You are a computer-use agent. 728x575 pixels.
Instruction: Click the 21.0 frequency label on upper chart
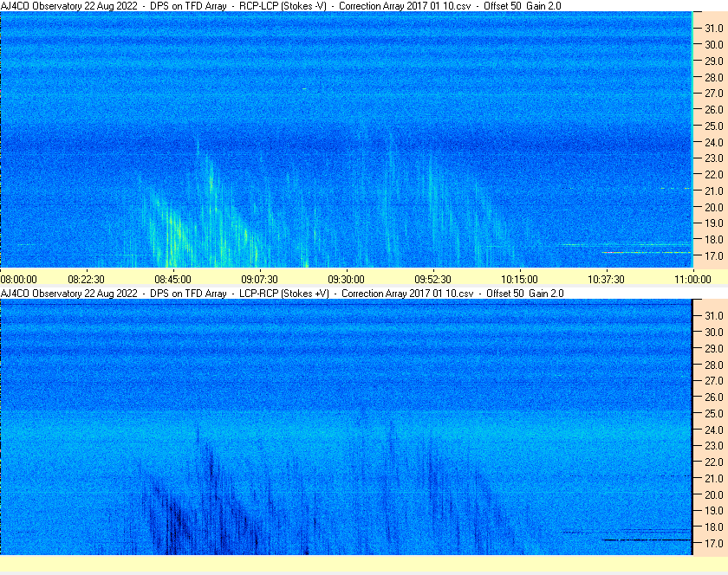pyautogui.click(x=714, y=191)
